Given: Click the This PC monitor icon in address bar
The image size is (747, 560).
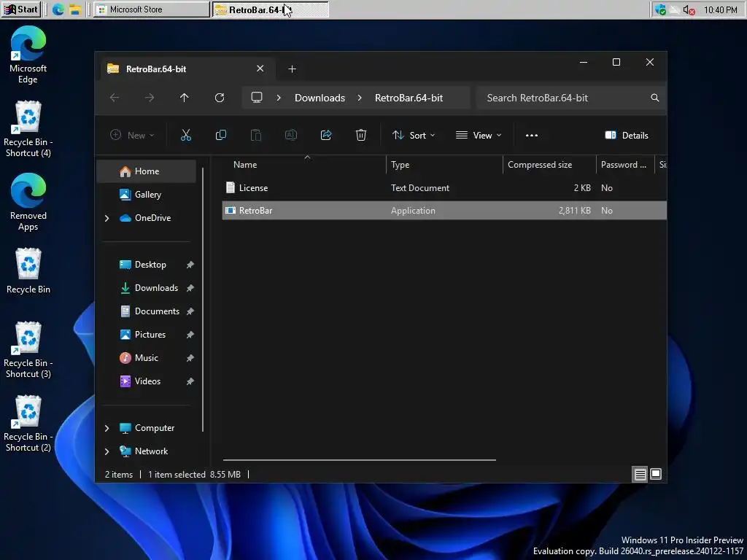Looking at the screenshot, I should pyautogui.click(x=257, y=98).
